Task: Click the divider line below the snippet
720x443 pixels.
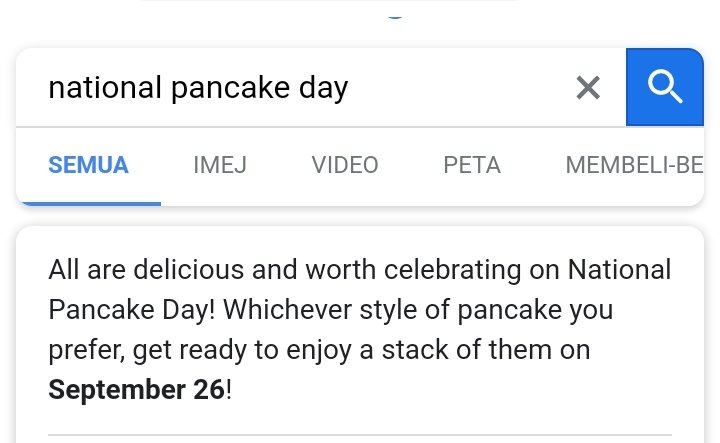Action: [360, 434]
